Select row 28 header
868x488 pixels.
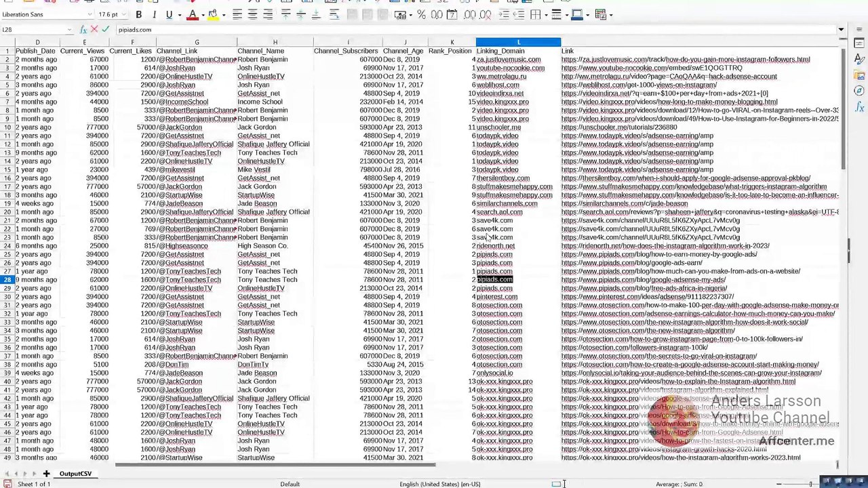point(7,280)
